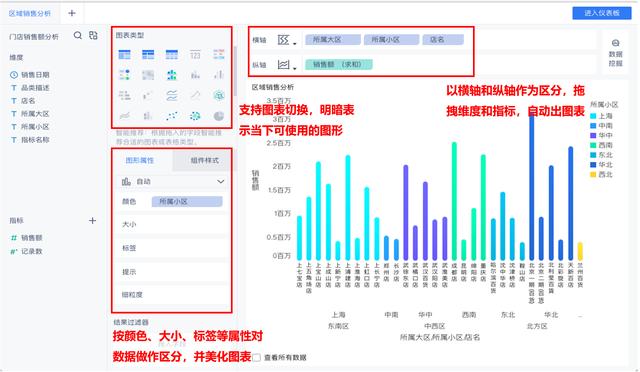Select the teal bubble circle chart icon

pos(195,116)
